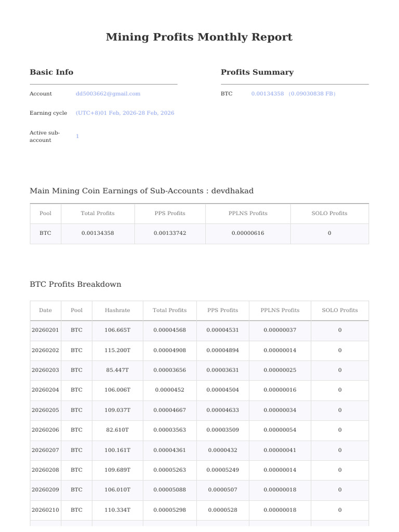This screenshot has height=532, width=399.
Task: Click sub-account Total Profits value 0.00134358
Action: 98,233
